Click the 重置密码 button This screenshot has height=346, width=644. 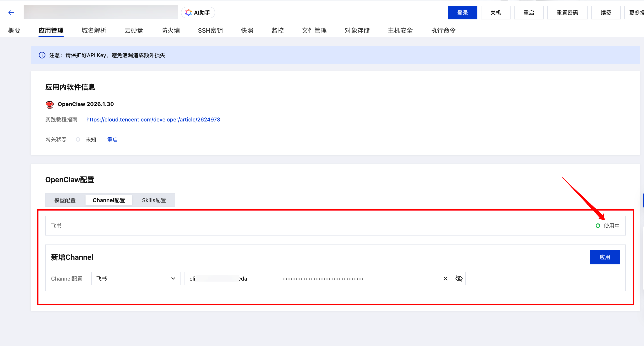[x=567, y=13]
